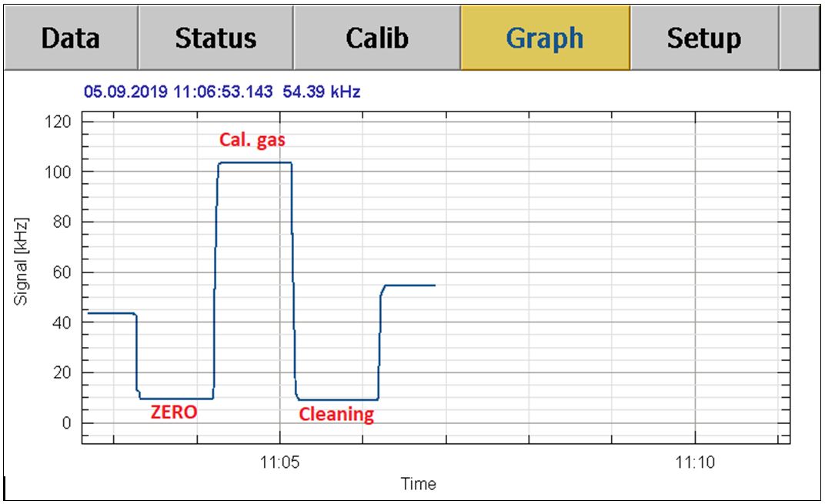Viewport: 825px width, 504px height.
Task: Open the Data tab
Action: click(71, 38)
